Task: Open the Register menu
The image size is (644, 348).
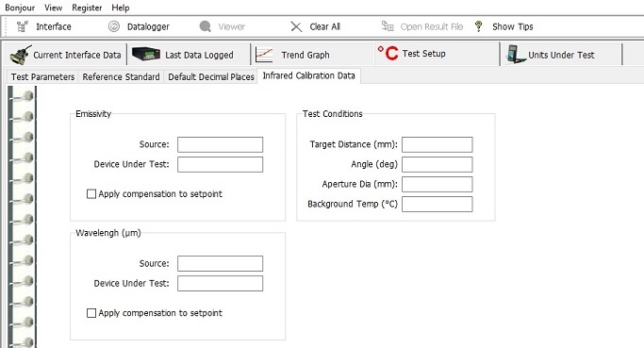Action: (x=87, y=8)
